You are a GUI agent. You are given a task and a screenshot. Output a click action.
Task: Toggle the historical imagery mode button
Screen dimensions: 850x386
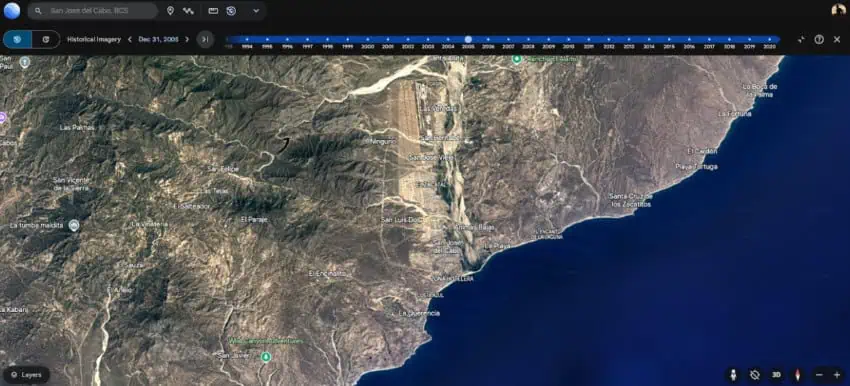[x=17, y=40]
